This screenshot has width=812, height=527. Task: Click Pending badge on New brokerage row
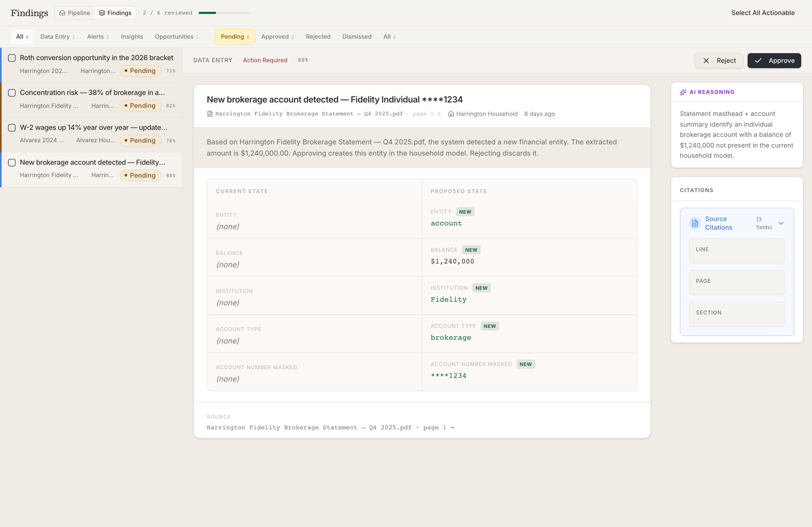coord(140,175)
